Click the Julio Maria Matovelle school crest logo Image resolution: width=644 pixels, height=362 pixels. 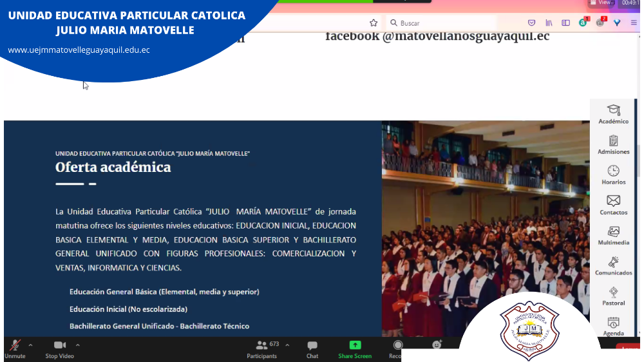[529, 330]
